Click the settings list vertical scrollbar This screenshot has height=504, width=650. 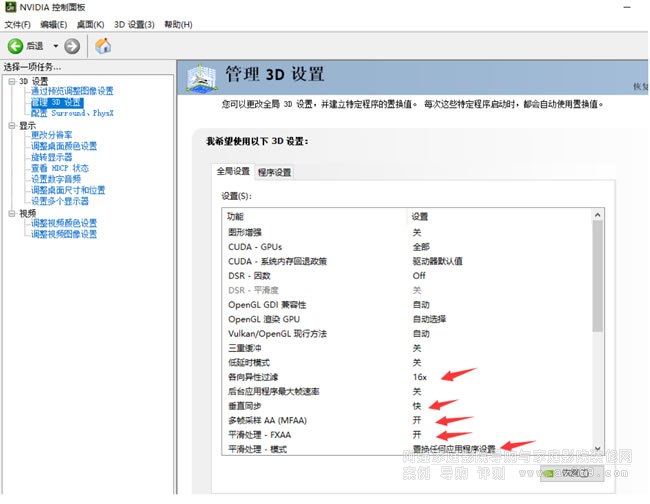(x=598, y=280)
